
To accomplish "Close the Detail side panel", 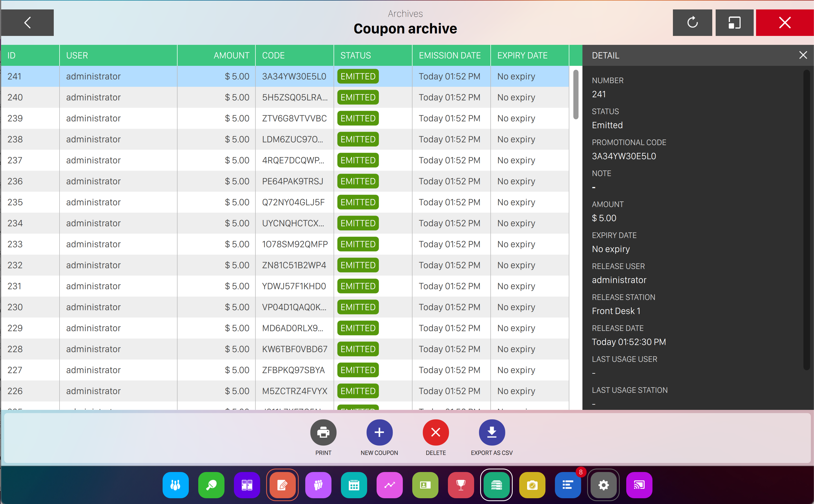I will point(803,55).
